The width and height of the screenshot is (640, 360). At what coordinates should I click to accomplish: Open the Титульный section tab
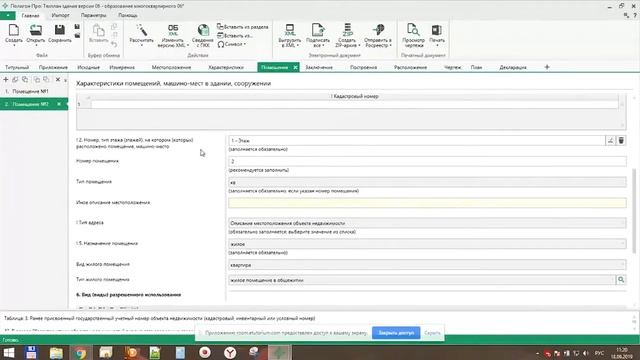pyautogui.click(x=17, y=67)
